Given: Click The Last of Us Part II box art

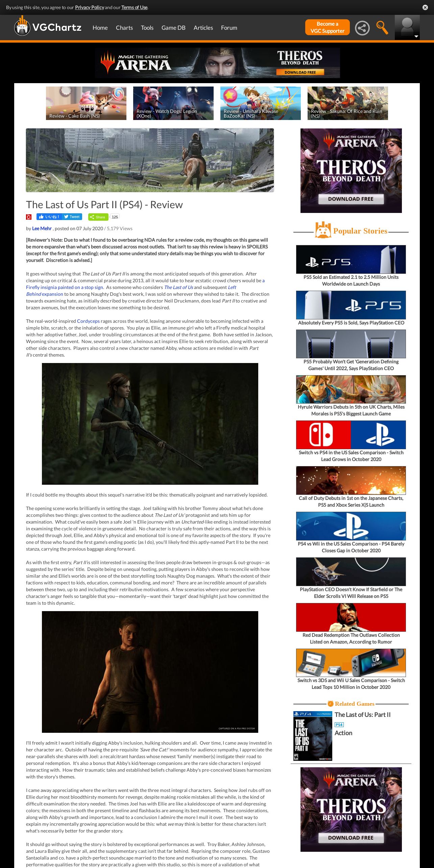Looking at the screenshot, I should click(x=313, y=736).
